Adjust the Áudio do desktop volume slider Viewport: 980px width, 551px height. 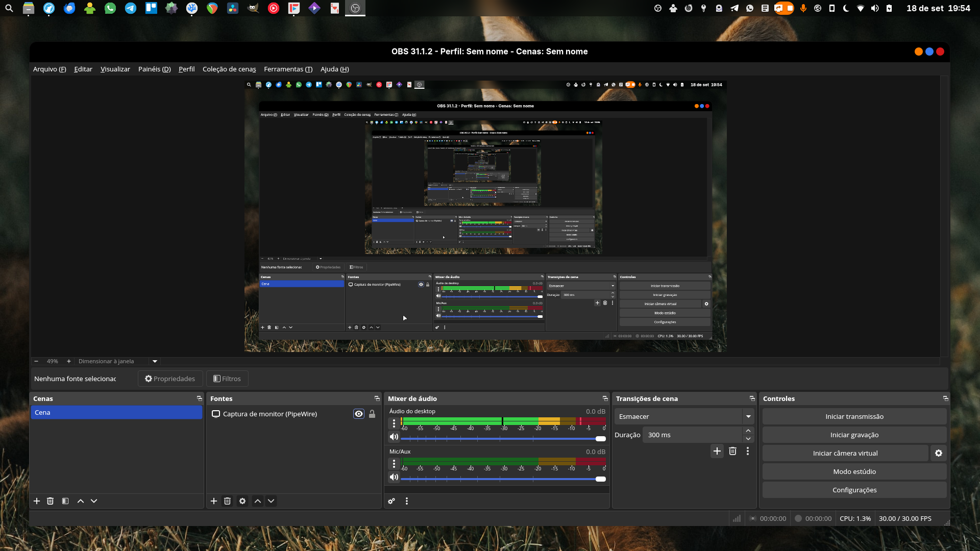coord(600,439)
